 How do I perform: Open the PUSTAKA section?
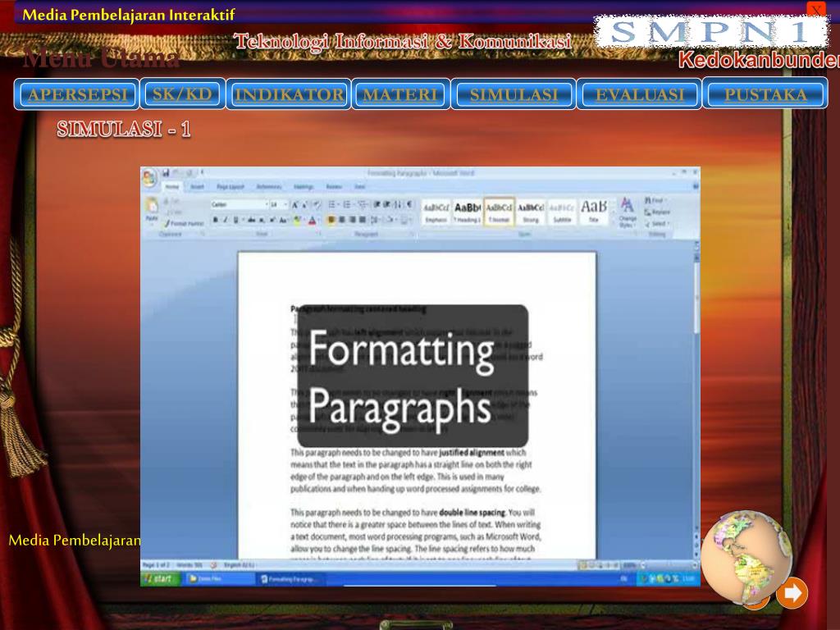pyautogui.click(x=765, y=94)
